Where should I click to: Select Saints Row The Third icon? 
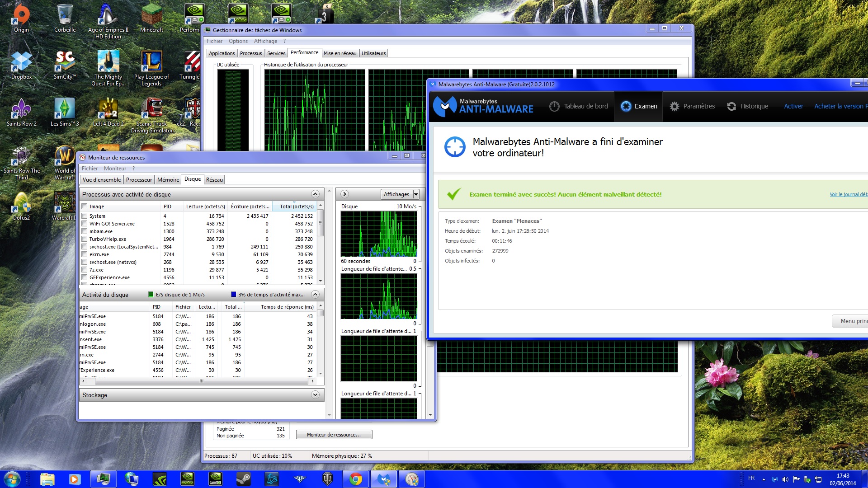tap(21, 164)
